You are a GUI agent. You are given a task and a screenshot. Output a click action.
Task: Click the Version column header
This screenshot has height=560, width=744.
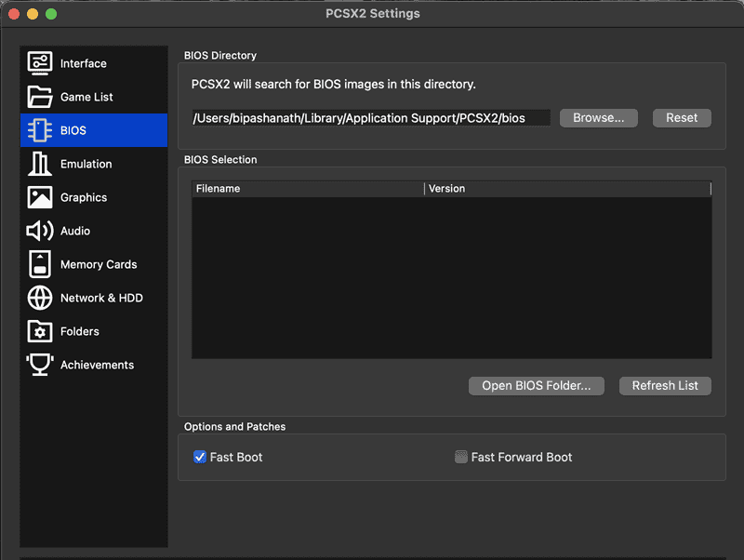point(566,189)
